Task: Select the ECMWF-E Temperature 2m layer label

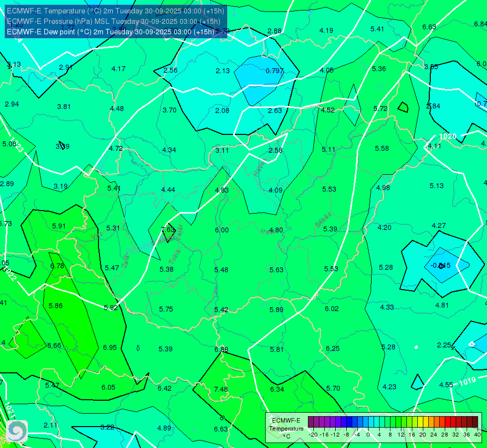Action: click(115, 11)
